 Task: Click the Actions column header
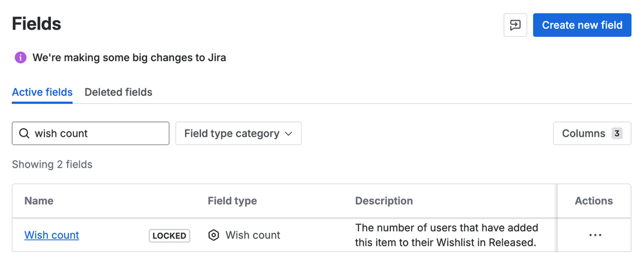point(594,200)
